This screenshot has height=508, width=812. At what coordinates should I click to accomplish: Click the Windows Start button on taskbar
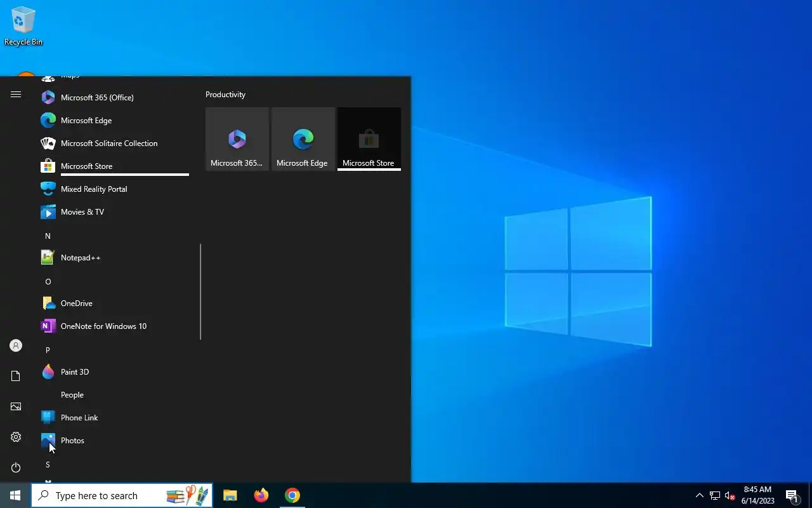click(x=15, y=495)
